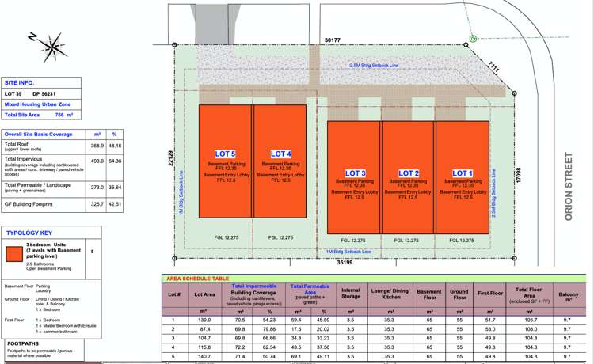This screenshot has width=594, height=364.
Task: Select the LOT 2 building label
Action: click(409, 173)
